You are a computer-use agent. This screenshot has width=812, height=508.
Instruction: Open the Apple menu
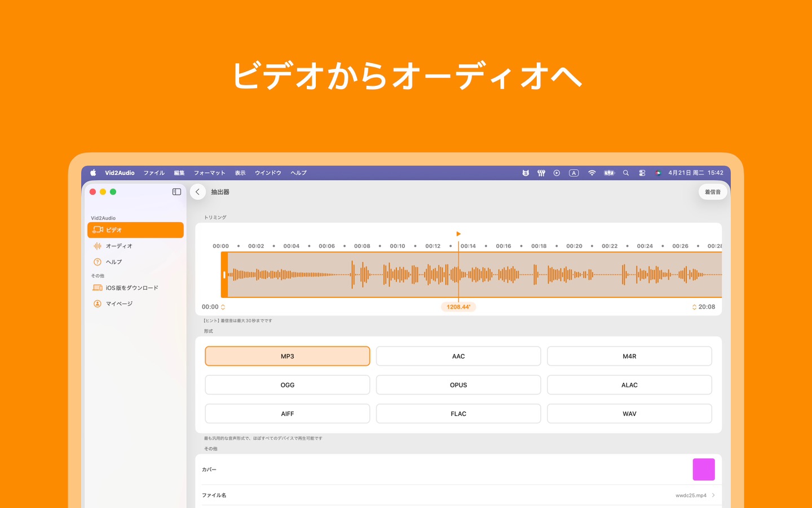pyautogui.click(x=93, y=173)
